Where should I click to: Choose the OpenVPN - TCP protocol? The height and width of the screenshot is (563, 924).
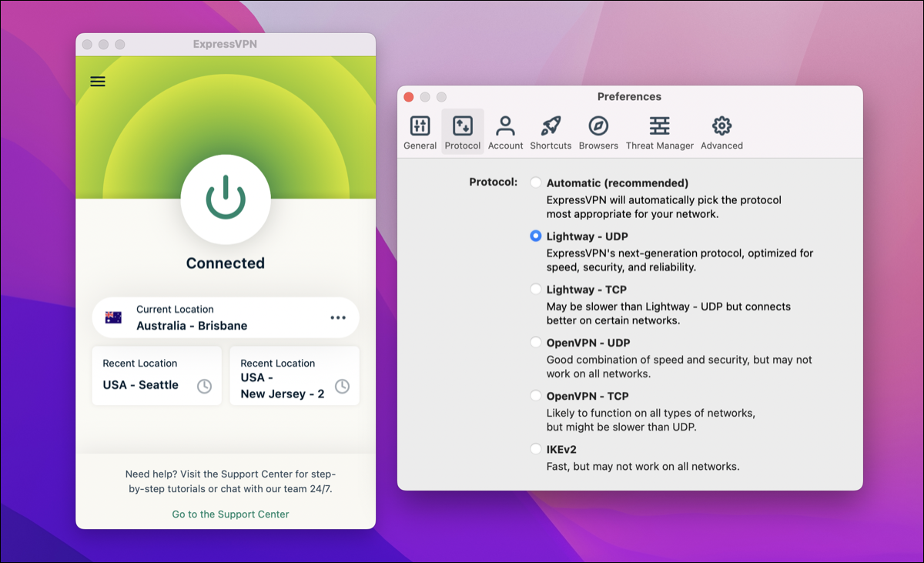(535, 396)
